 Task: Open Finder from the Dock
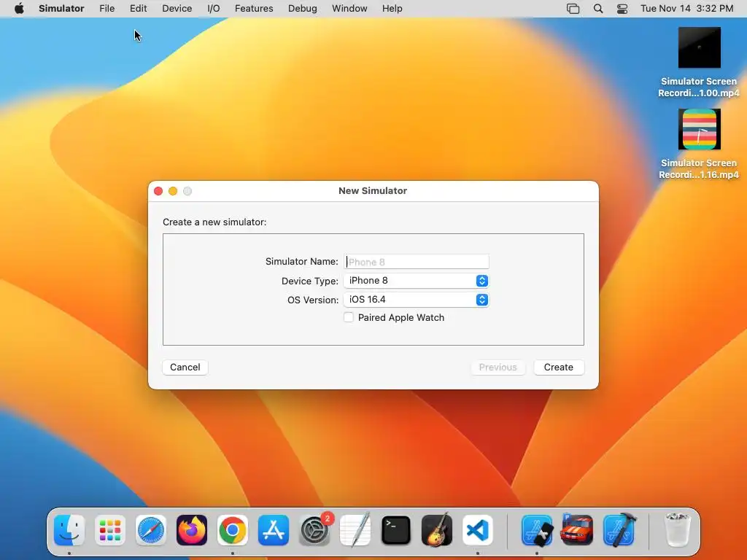pos(69,530)
